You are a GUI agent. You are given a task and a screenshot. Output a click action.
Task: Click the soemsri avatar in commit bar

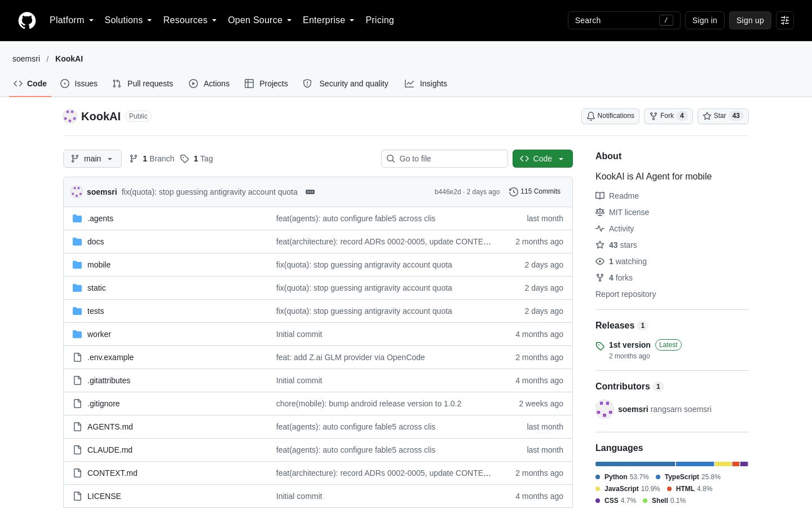point(77,192)
